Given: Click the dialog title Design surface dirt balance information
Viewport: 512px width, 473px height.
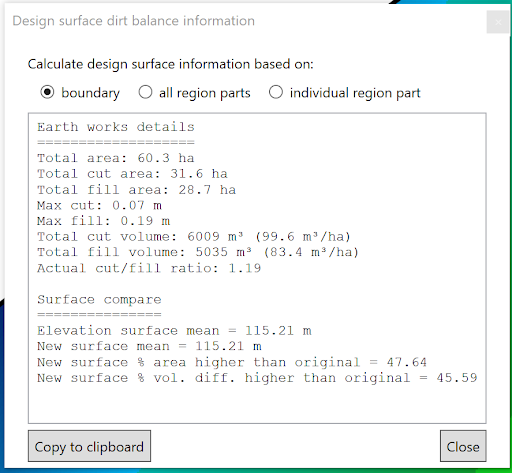Looking at the screenshot, I should [134, 21].
